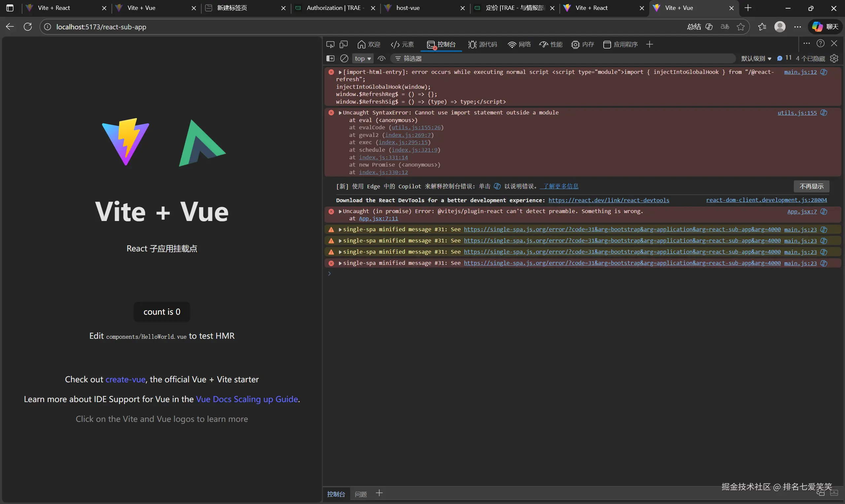Open DevTools help question mark icon
The image size is (845, 504).
click(x=820, y=44)
